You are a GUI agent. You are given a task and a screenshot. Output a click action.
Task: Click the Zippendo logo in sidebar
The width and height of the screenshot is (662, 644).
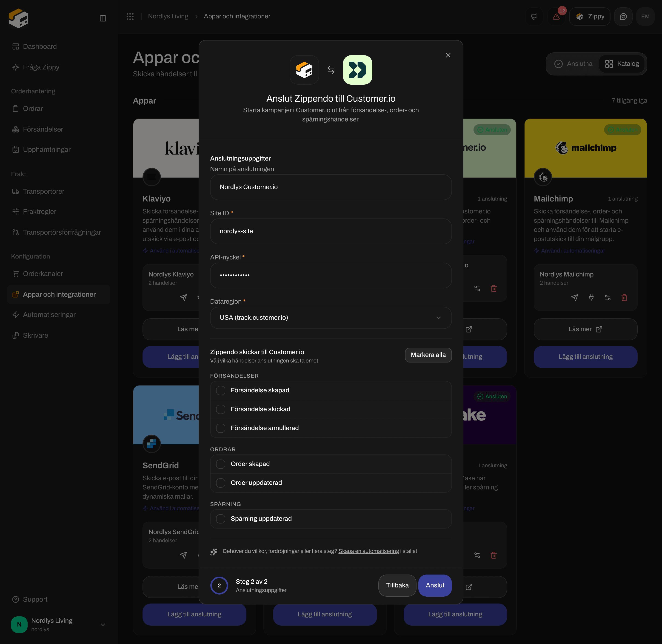tap(18, 18)
